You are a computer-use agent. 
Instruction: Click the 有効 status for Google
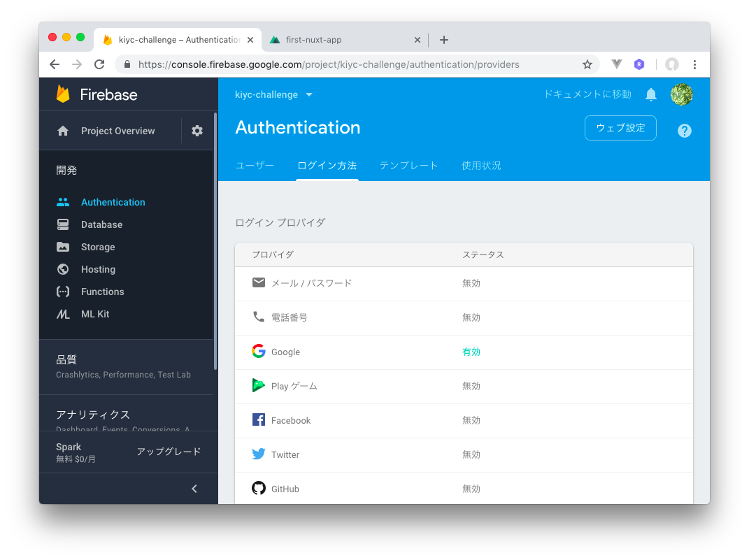point(471,352)
